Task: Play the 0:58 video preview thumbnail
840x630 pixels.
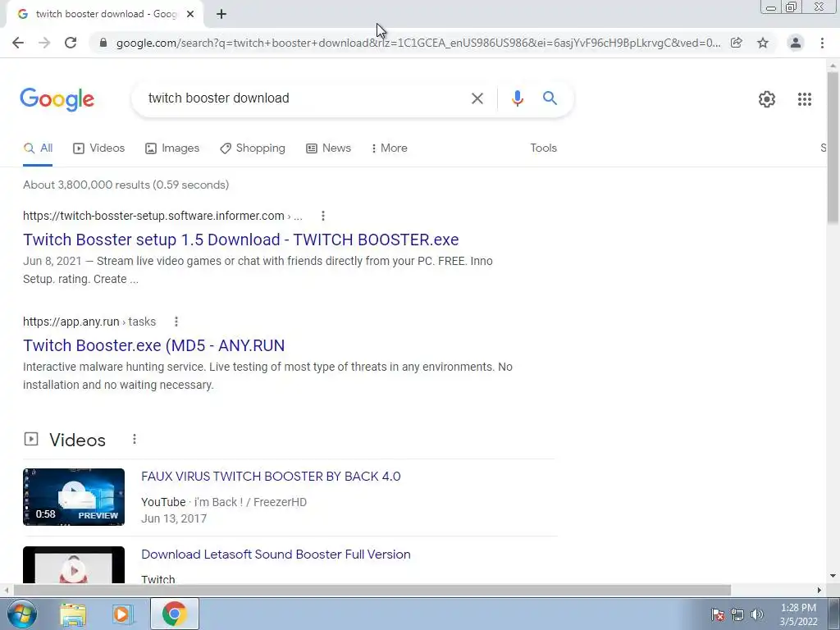Action: pos(74,497)
